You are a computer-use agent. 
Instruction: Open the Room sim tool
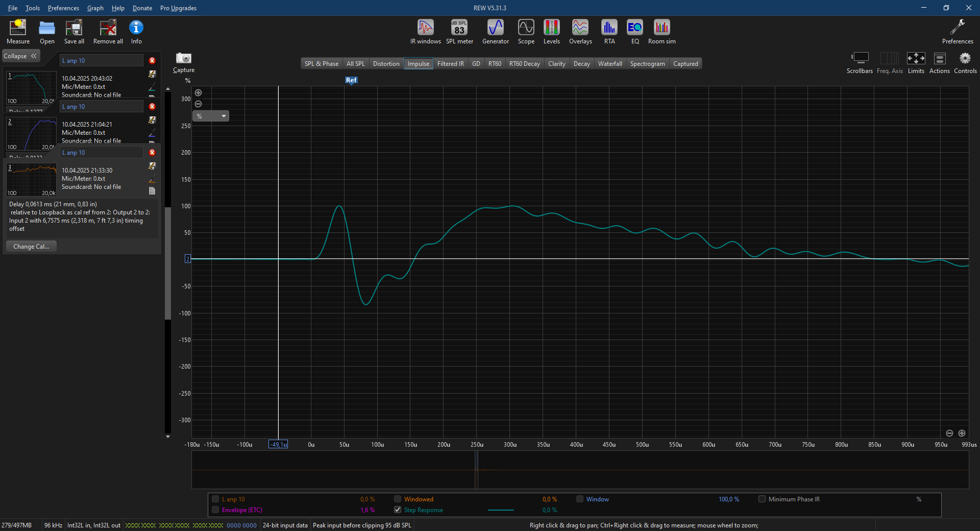tap(662, 32)
